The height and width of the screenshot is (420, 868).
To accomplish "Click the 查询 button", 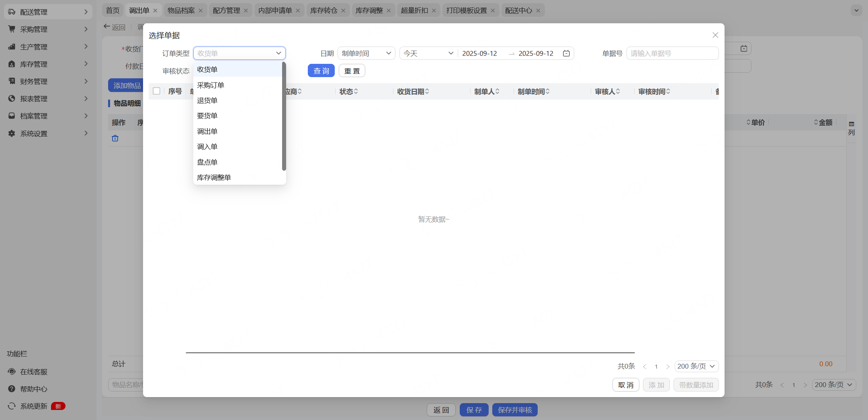I will [321, 71].
